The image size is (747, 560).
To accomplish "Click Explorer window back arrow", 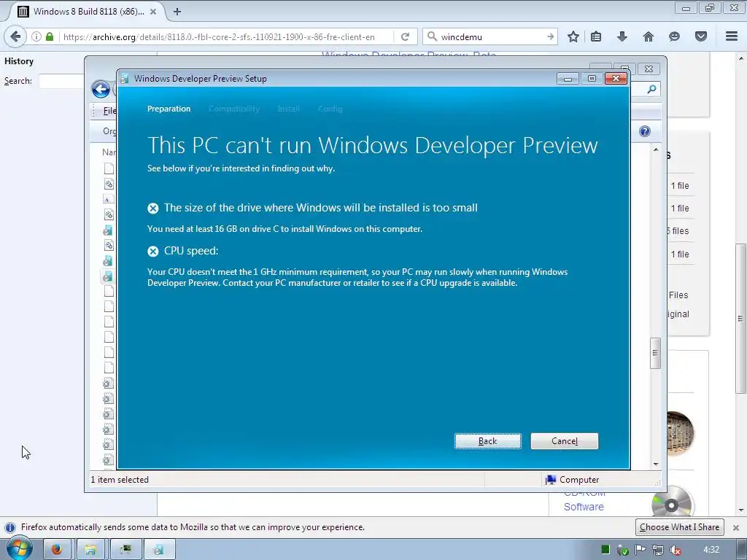I will 101,89.
